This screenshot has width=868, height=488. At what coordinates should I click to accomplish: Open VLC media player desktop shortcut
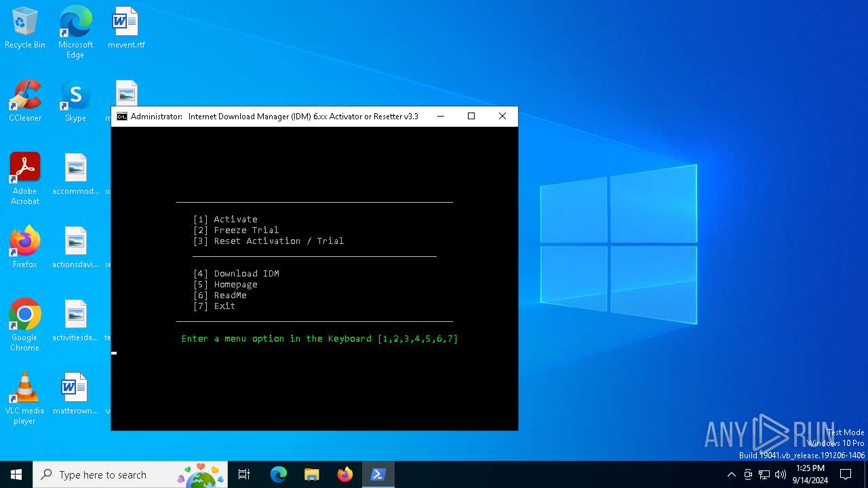pos(25,399)
